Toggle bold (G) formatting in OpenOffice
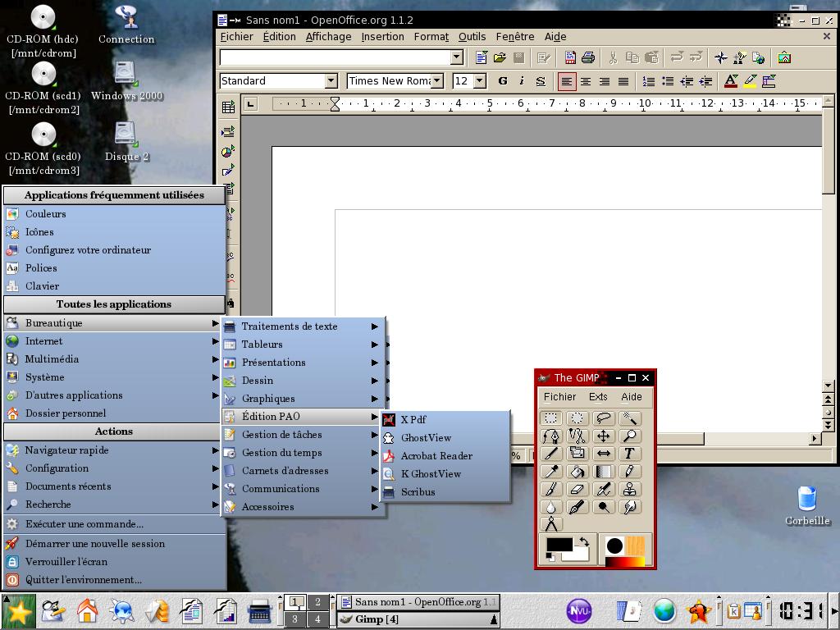The height and width of the screenshot is (630, 840). [x=503, y=81]
